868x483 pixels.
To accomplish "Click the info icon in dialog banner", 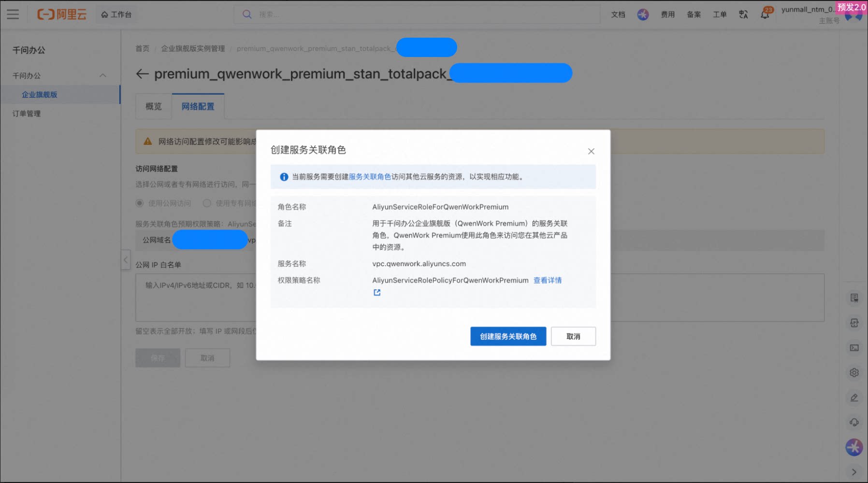I will [x=284, y=177].
